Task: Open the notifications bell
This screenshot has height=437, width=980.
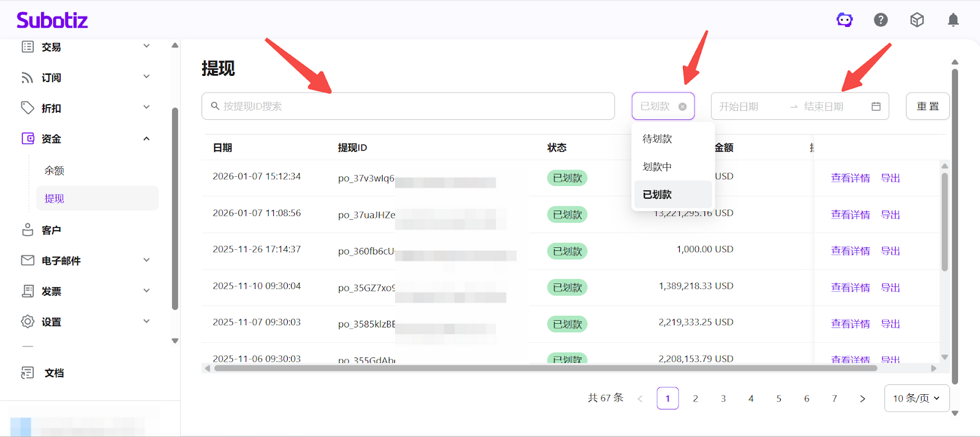Action: 953,20
